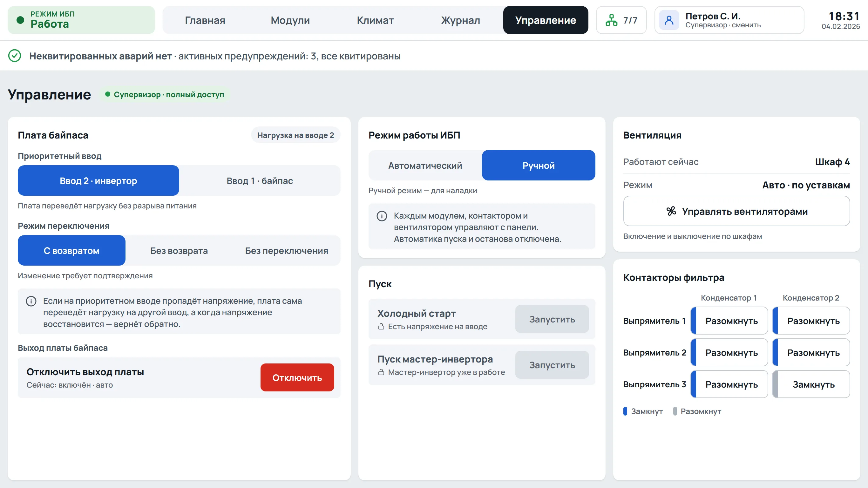Select Ввод 2 · инвертор as priority input
The width and height of the screenshot is (868, 488).
click(98, 181)
